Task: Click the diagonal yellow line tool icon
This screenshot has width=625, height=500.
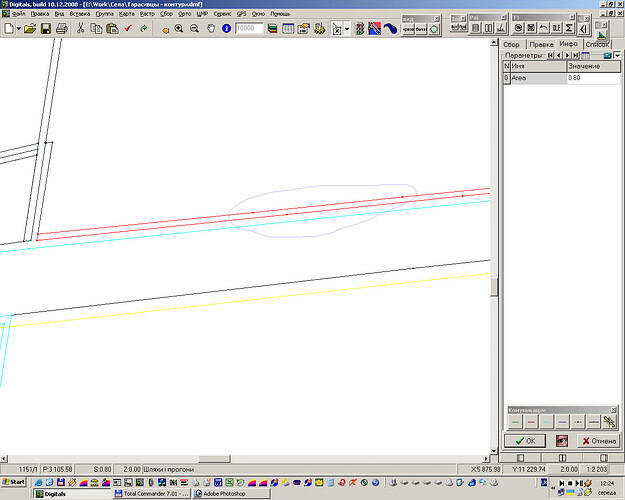Action: coord(609,422)
